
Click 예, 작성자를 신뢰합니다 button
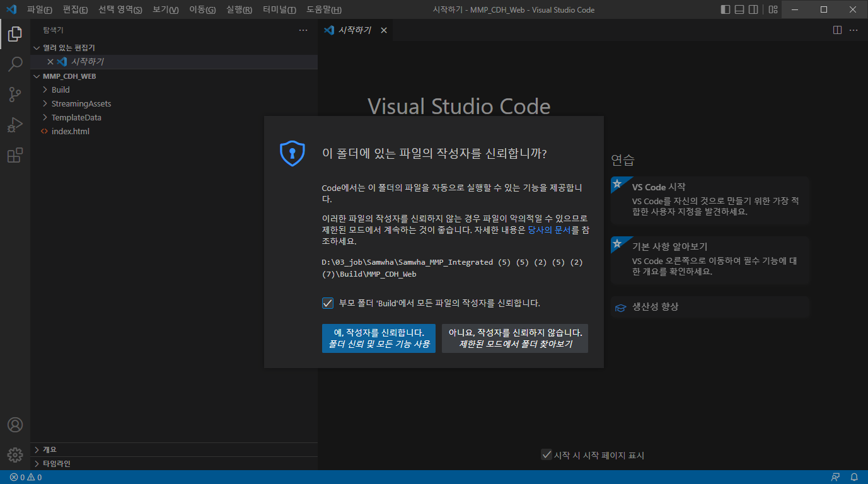[379, 338]
